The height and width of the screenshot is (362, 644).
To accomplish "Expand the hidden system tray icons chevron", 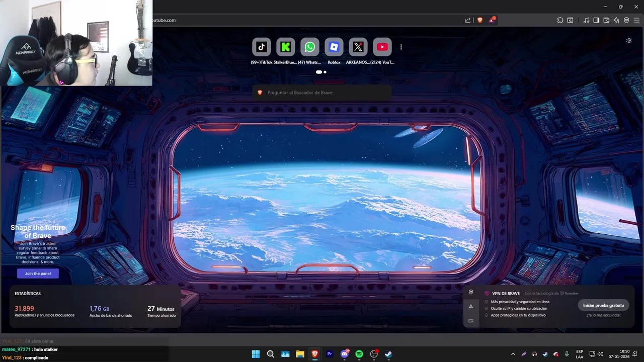I will [x=513, y=354].
